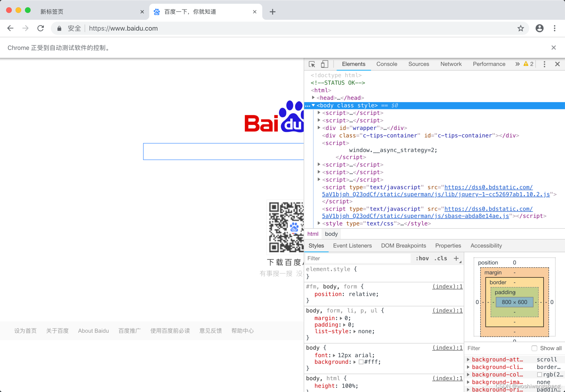Screen dimensions: 565x392
Task: Click the Baidu search input box
Action: click(223, 151)
